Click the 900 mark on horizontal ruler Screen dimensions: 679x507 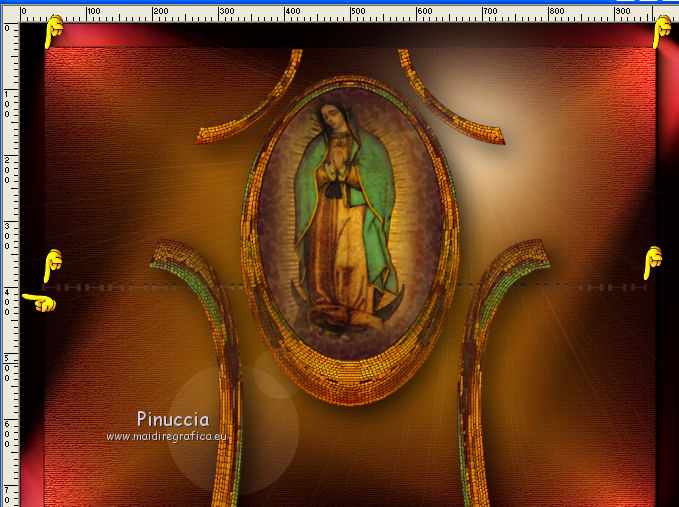[x=622, y=12]
